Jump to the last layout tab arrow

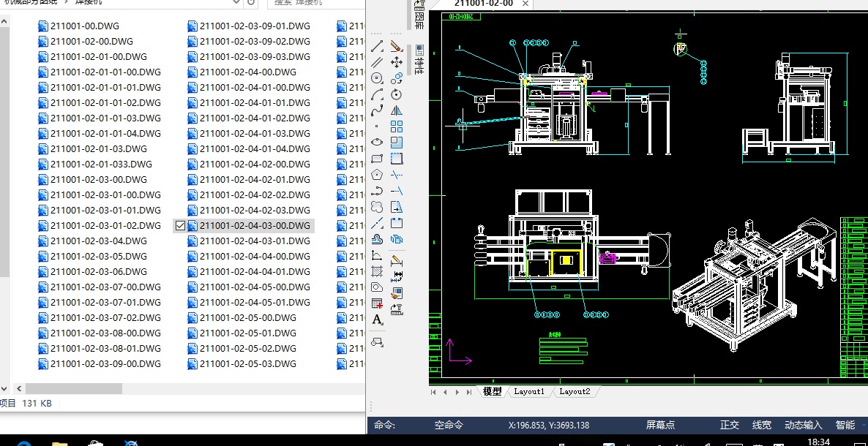[x=469, y=392]
